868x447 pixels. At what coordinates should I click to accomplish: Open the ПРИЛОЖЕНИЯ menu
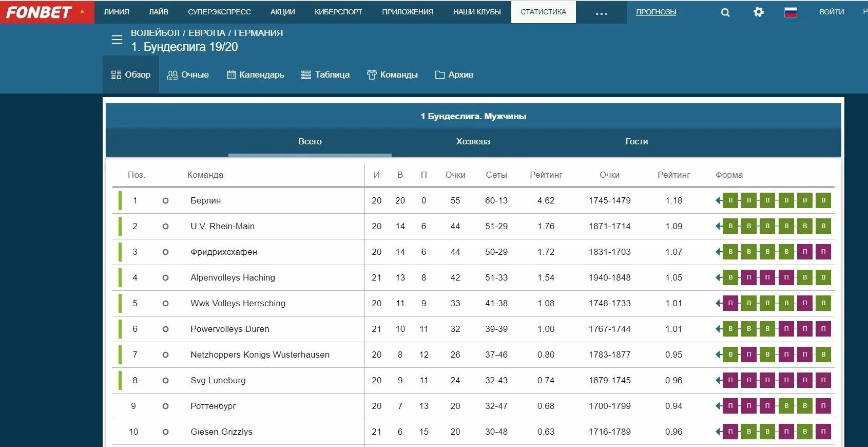(408, 12)
